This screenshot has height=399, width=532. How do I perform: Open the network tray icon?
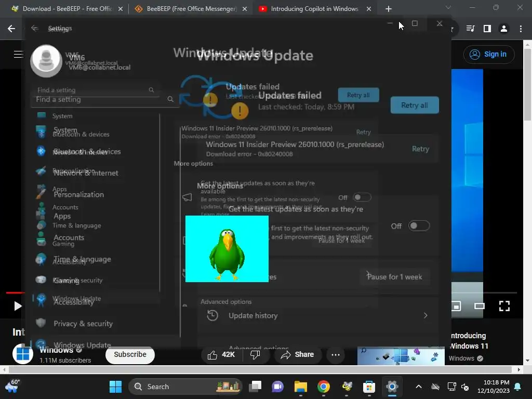pyautogui.click(x=451, y=387)
